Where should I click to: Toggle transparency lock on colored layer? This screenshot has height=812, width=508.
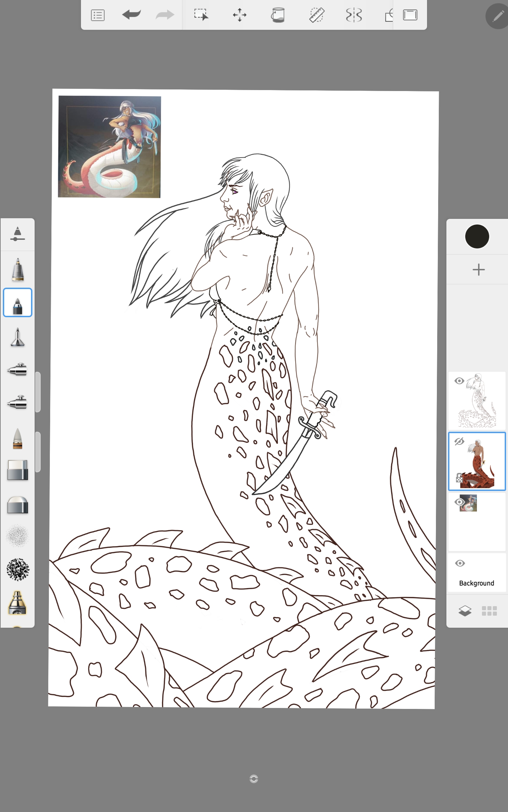click(459, 478)
